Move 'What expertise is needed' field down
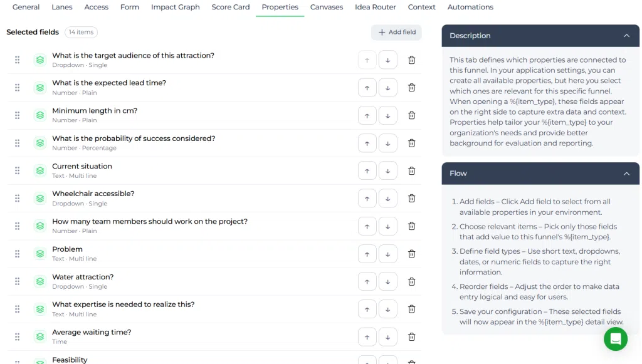The width and height of the screenshot is (642, 364). click(387, 309)
